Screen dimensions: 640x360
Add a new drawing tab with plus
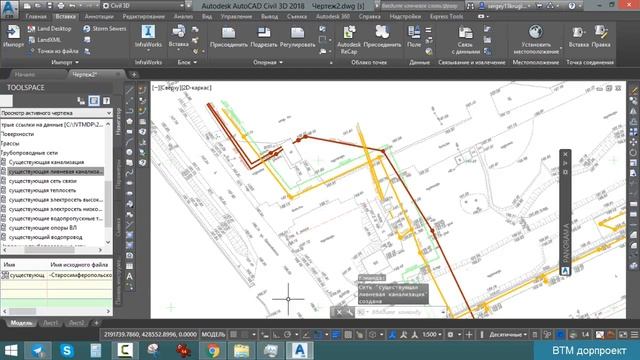point(134,75)
